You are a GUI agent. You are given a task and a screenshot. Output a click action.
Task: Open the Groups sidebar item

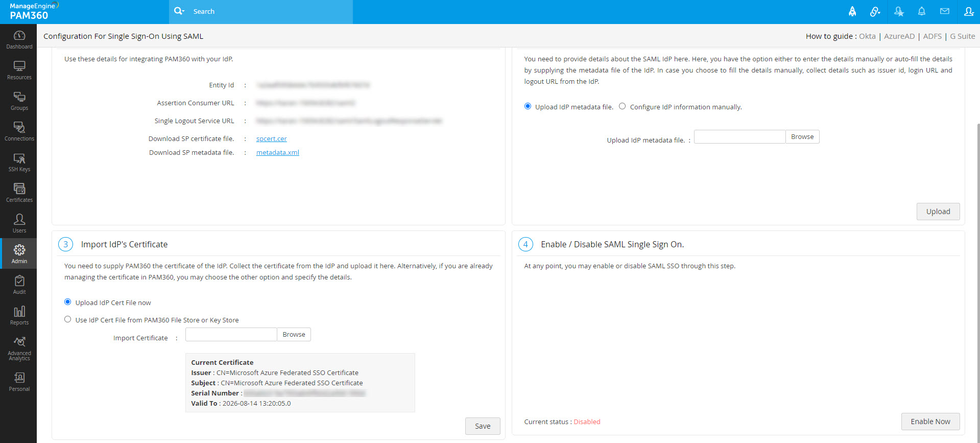[19, 101]
